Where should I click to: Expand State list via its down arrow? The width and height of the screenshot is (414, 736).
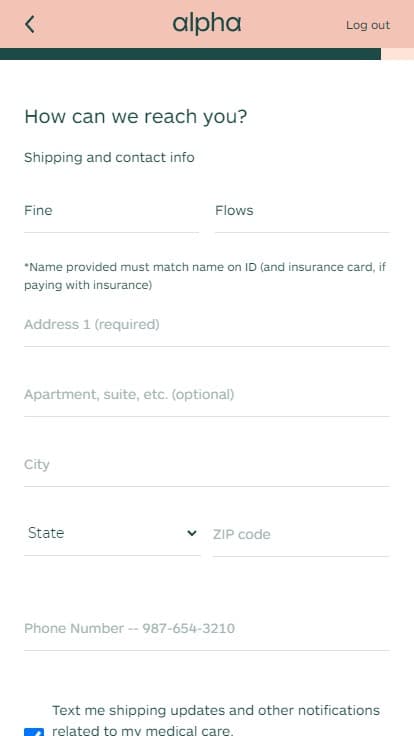(192, 533)
